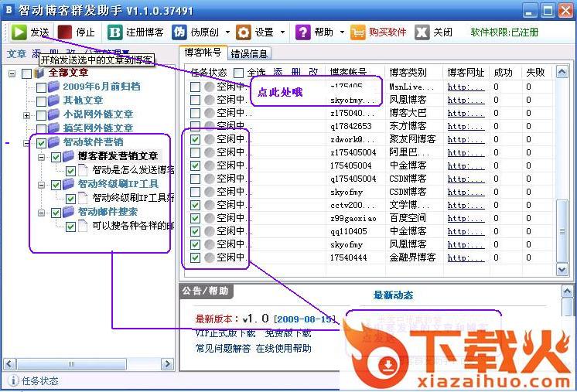Expand the 小说网外链文章 tree node
Image resolution: width=577 pixels, height=392 pixels.
[x=27, y=114]
